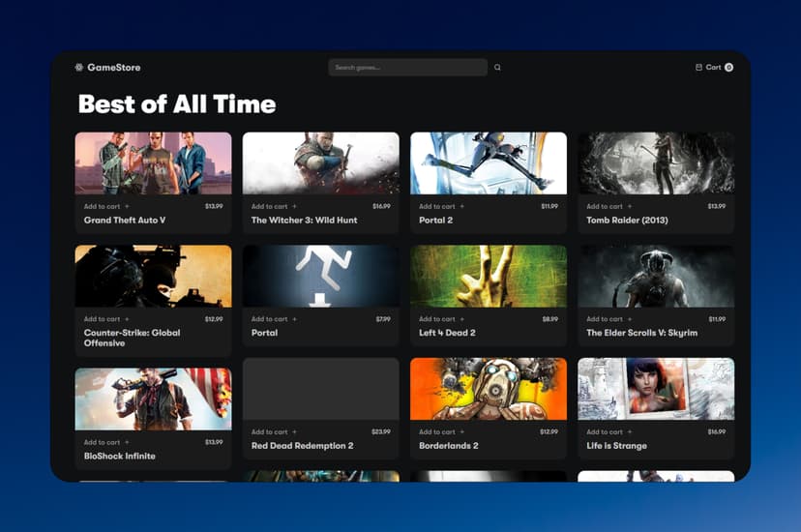The image size is (801, 532).
Task: Click plus icon on BioShock Infinite card
Action: [127, 442]
